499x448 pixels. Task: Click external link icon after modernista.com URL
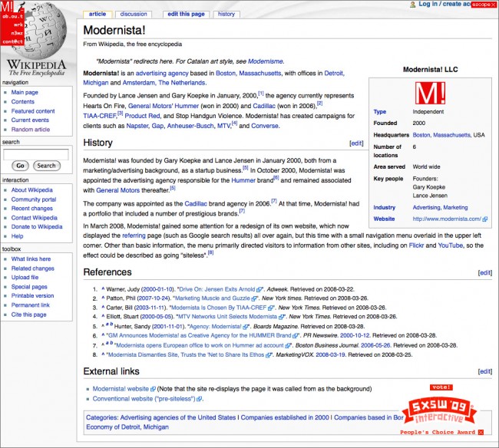(485, 219)
